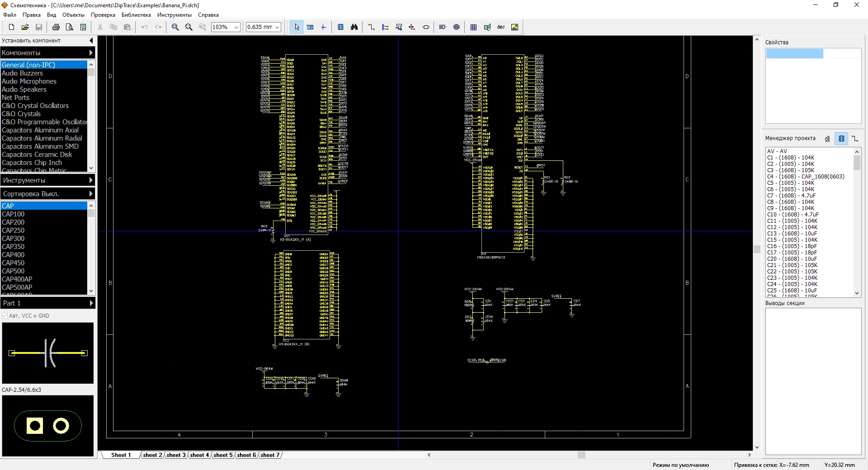Open the Инструменты menu in menu bar
The width and height of the screenshot is (868, 470).
coord(175,15)
